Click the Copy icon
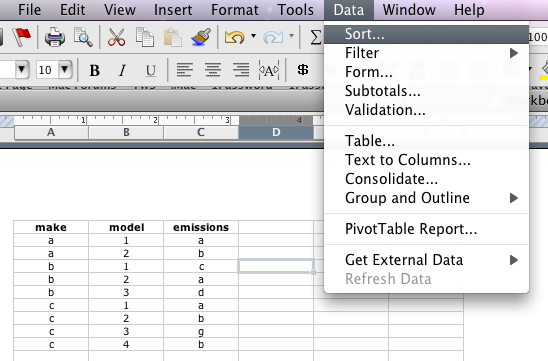548x361 pixels. click(145, 37)
